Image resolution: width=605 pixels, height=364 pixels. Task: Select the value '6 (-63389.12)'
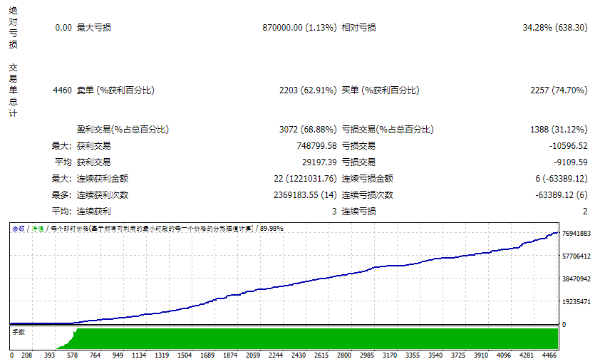[x=562, y=179]
